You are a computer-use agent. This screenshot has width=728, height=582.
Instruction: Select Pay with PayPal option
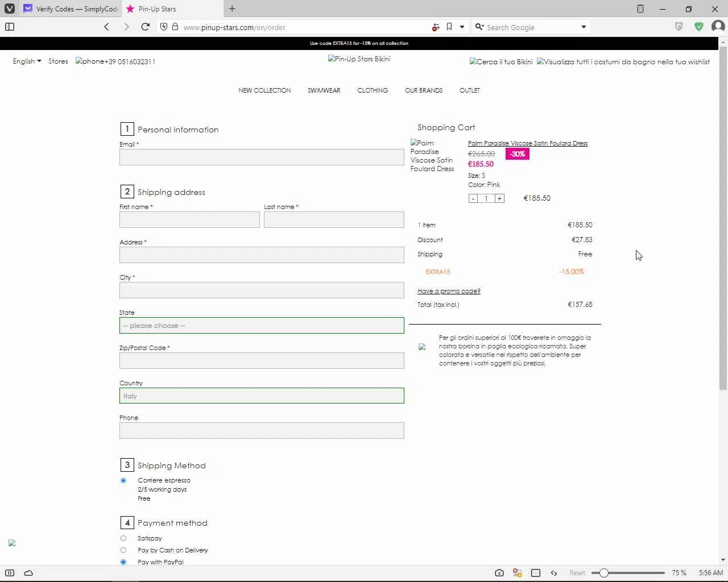click(123, 562)
